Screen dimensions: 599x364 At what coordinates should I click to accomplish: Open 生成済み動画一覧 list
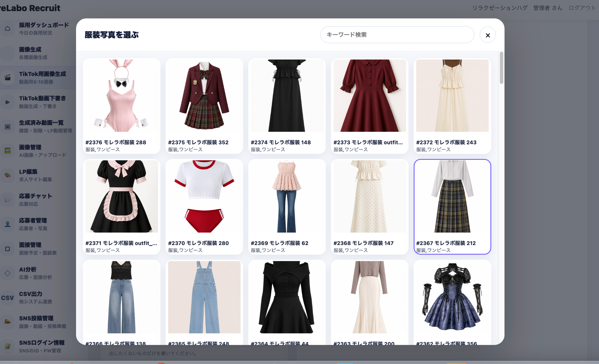[38, 126]
